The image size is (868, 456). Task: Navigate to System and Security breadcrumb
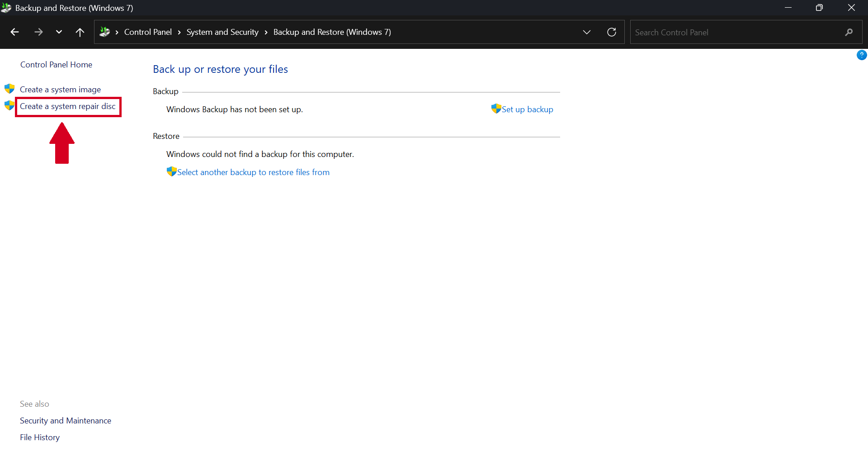pyautogui.click(x=222, y=32)
